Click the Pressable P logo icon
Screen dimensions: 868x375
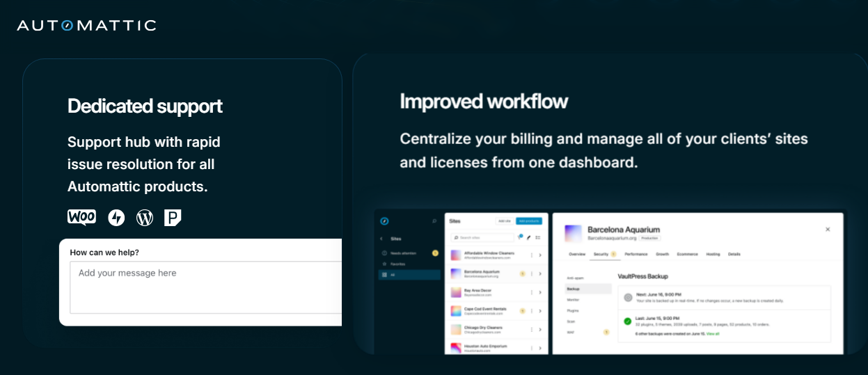click(173, 218)
